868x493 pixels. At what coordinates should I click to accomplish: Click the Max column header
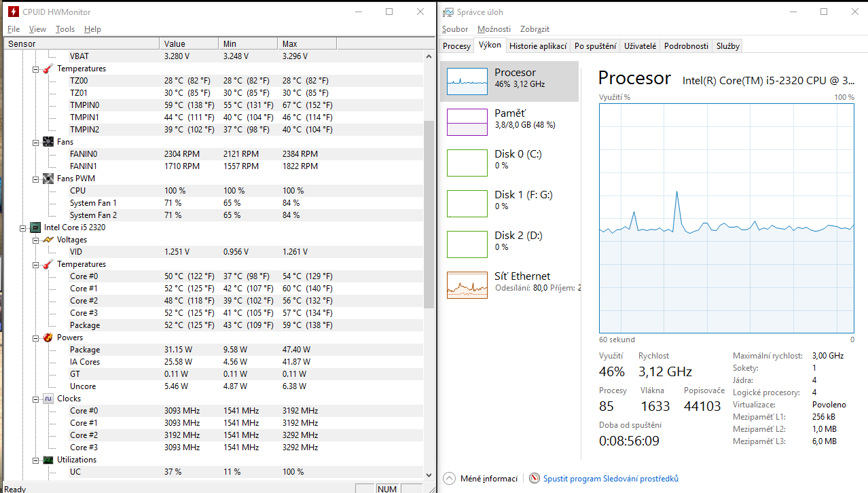coord(308,44)
